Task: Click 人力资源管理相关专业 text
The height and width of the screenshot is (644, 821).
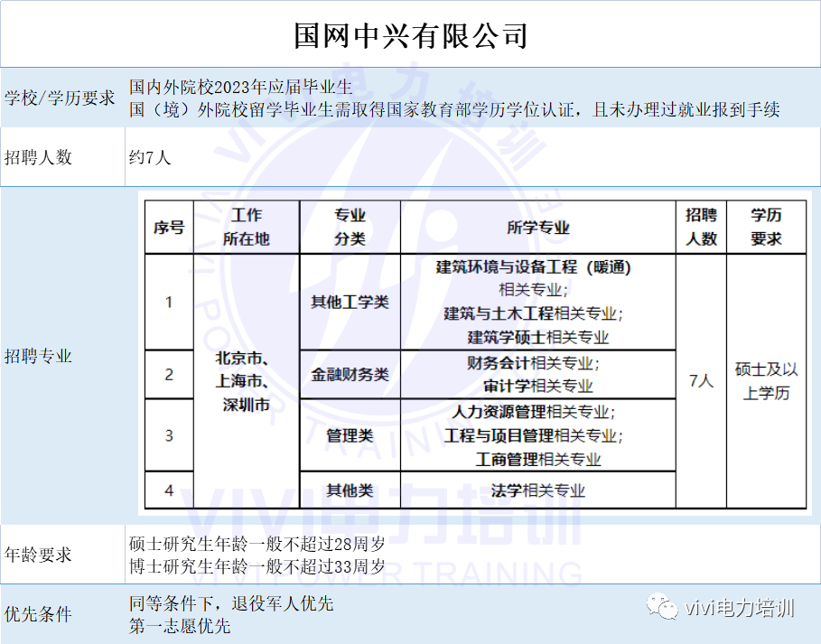Action: click(534, 412)
